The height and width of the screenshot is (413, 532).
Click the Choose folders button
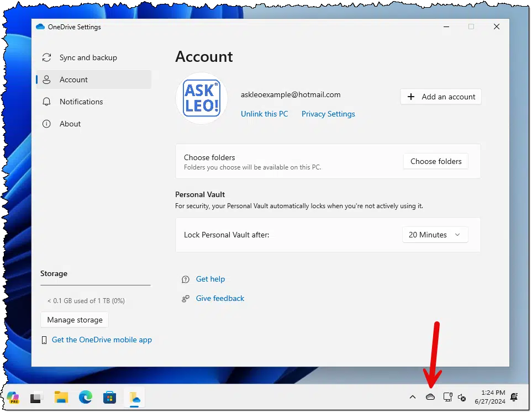[436, 161]
